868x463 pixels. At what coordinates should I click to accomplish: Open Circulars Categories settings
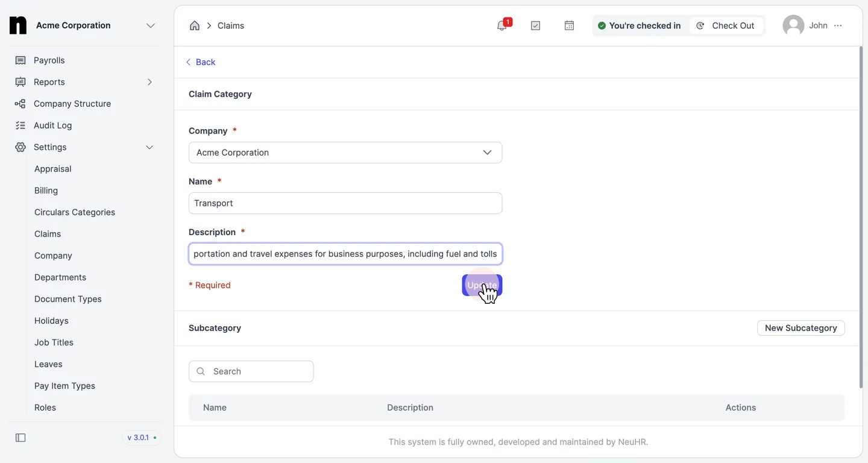point(75,212)
